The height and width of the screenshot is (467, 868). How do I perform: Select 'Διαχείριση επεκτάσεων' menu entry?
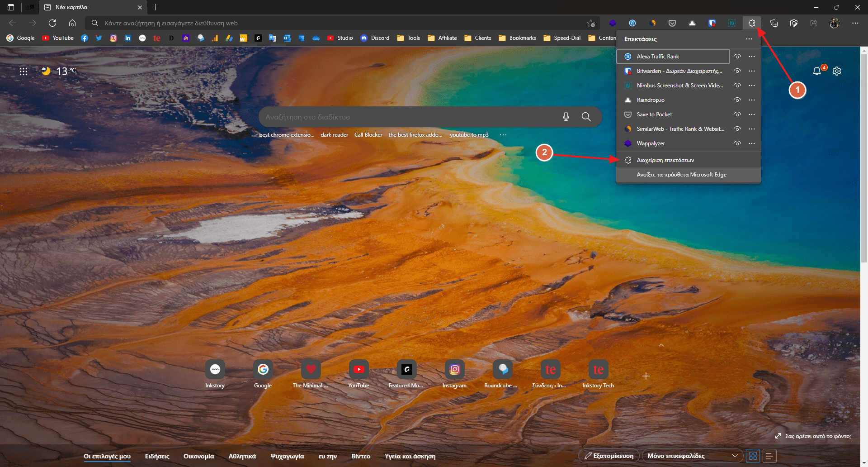(x=665, y=160)
